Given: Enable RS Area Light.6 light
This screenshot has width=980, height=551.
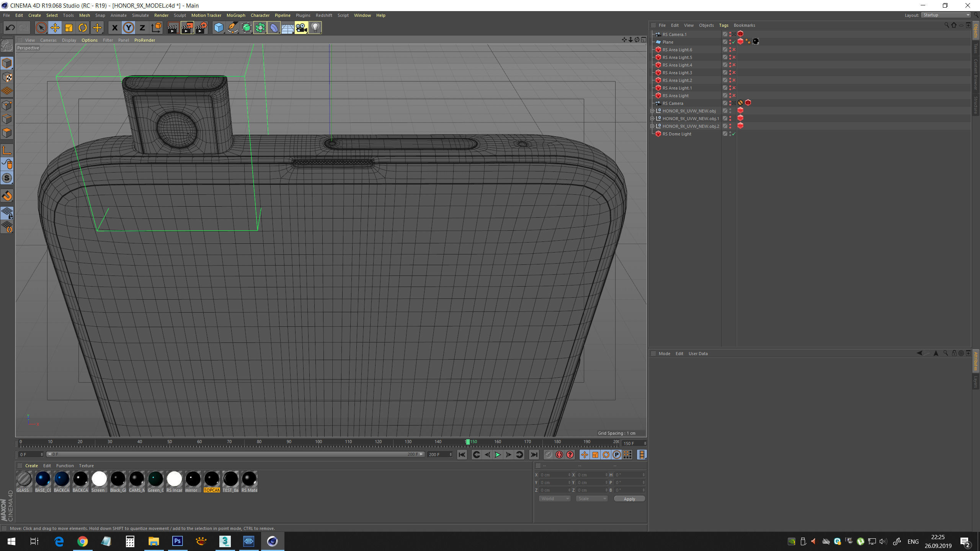Looking at the screenshot, I should click(734, 50).
